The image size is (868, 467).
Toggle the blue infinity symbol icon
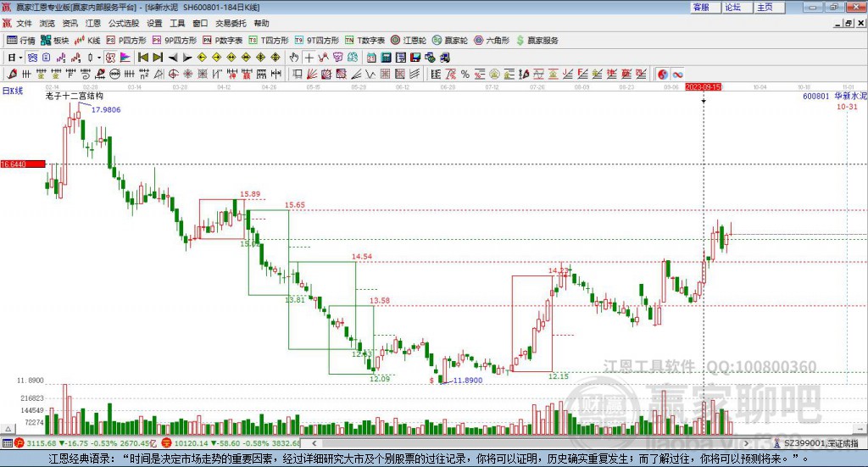677,74
